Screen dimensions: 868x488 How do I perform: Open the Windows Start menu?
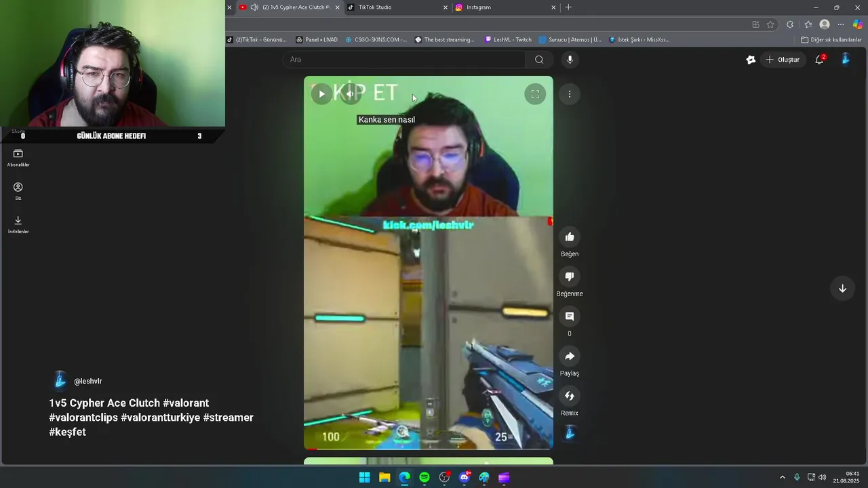tap(364, 478)
